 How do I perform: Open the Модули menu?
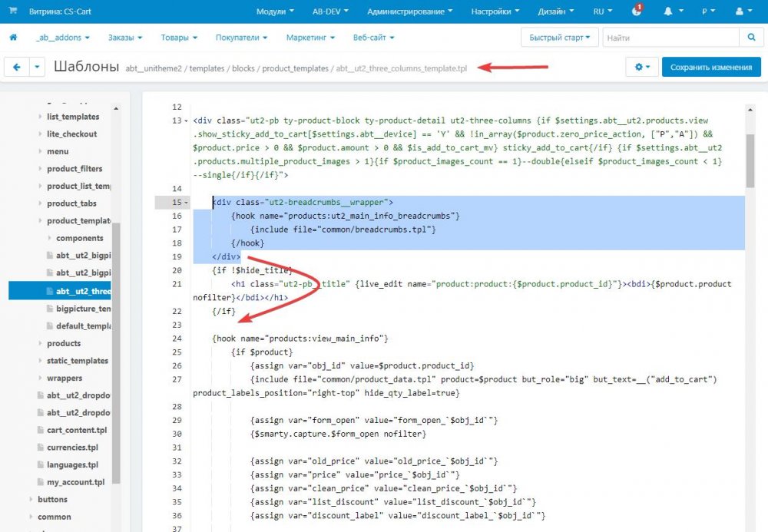275,12
